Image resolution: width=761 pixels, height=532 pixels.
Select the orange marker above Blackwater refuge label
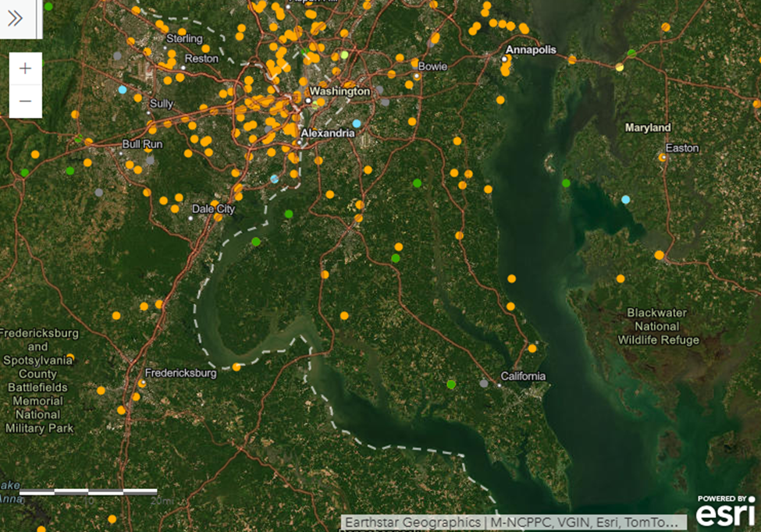(x=620, y=278)
